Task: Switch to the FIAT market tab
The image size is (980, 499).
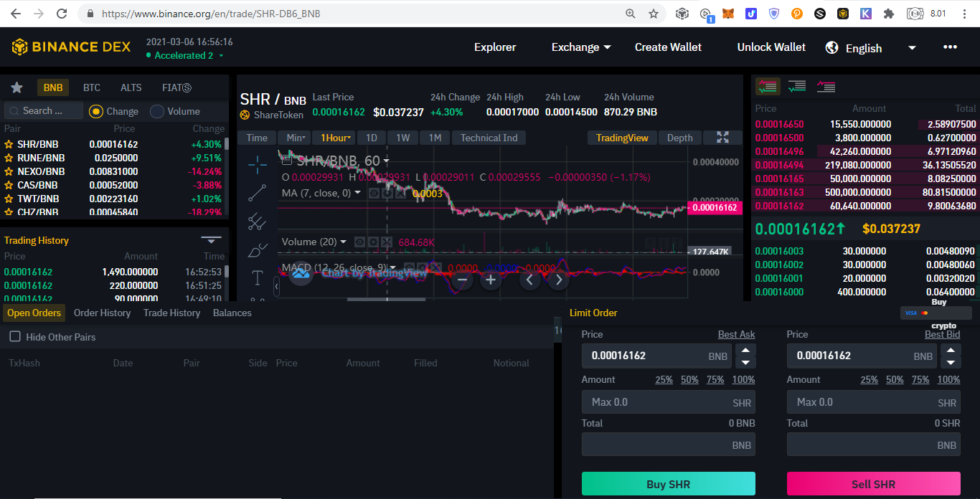Action: pyautogui.click(x=176, y=87)
